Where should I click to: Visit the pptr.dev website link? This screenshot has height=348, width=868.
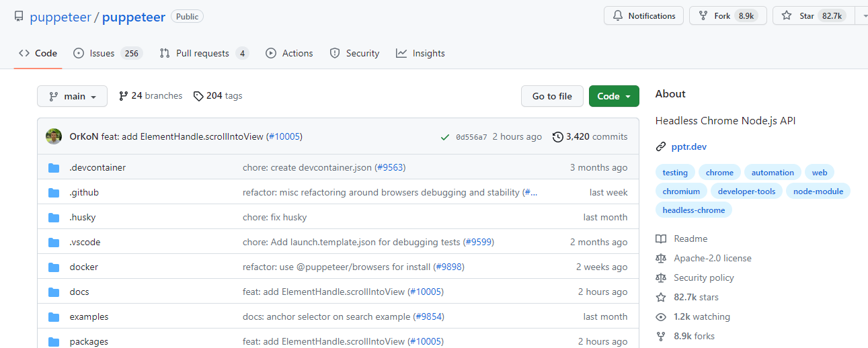pyautogui.click(x=688, y=147)
